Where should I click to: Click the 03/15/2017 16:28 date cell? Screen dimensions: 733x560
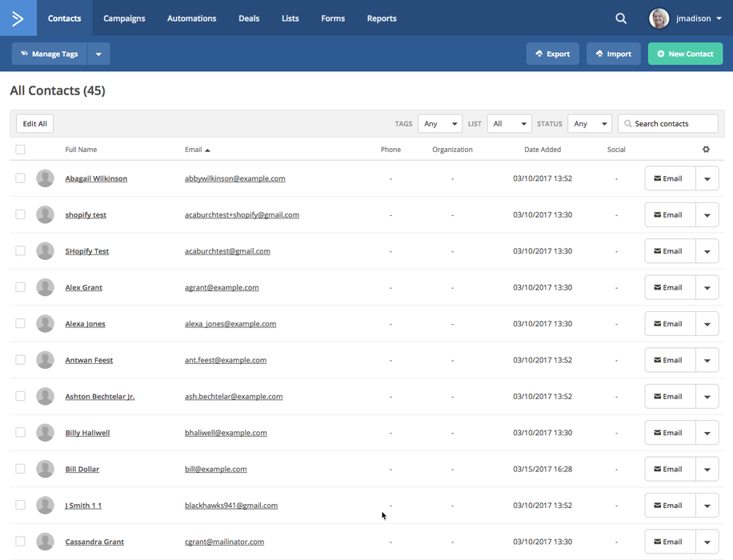[543, 469]
